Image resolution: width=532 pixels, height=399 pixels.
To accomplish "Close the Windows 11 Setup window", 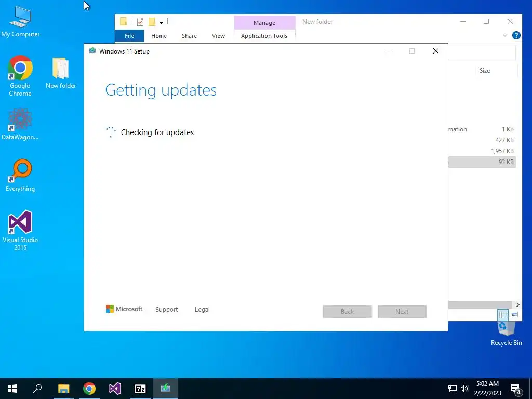I will click(x=436, y=51).
